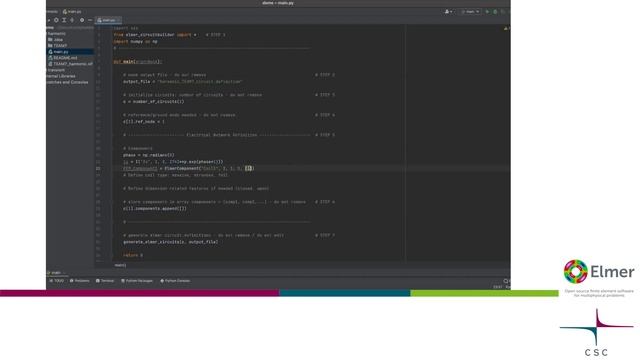The width and height of the screenshot is (640, 360).
Task: Click the Elmer logo on the slide
Action: [599, 272]
